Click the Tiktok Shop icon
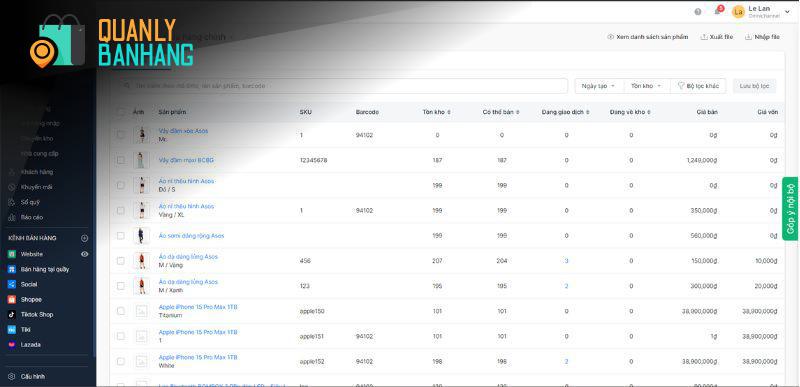The height and width of the screenshot is (387, 800). coord(12,315)
